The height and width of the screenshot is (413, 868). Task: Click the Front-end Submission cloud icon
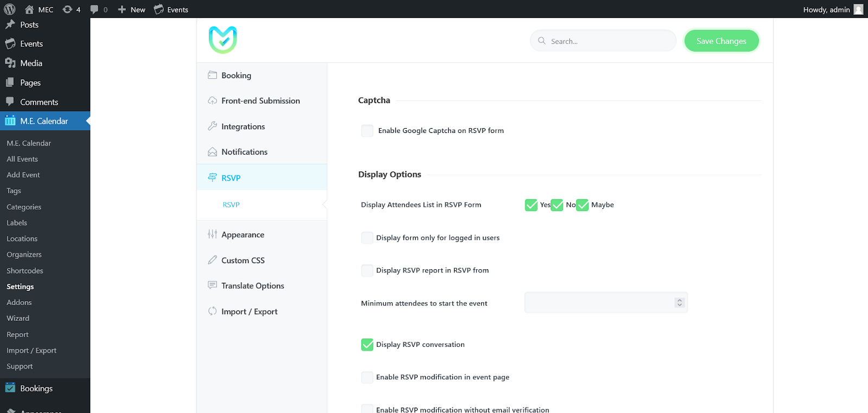click(x=212, y=100)
